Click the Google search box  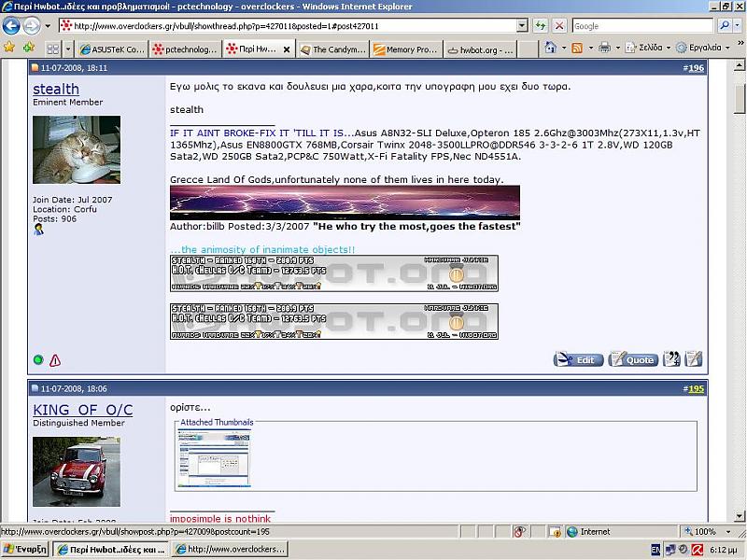coord(642,26)
